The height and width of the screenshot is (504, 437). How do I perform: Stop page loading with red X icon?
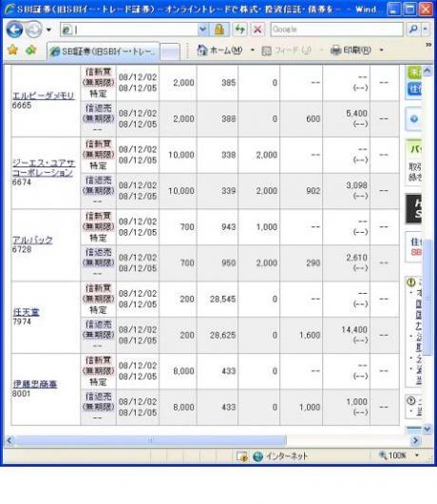[257, 29]
